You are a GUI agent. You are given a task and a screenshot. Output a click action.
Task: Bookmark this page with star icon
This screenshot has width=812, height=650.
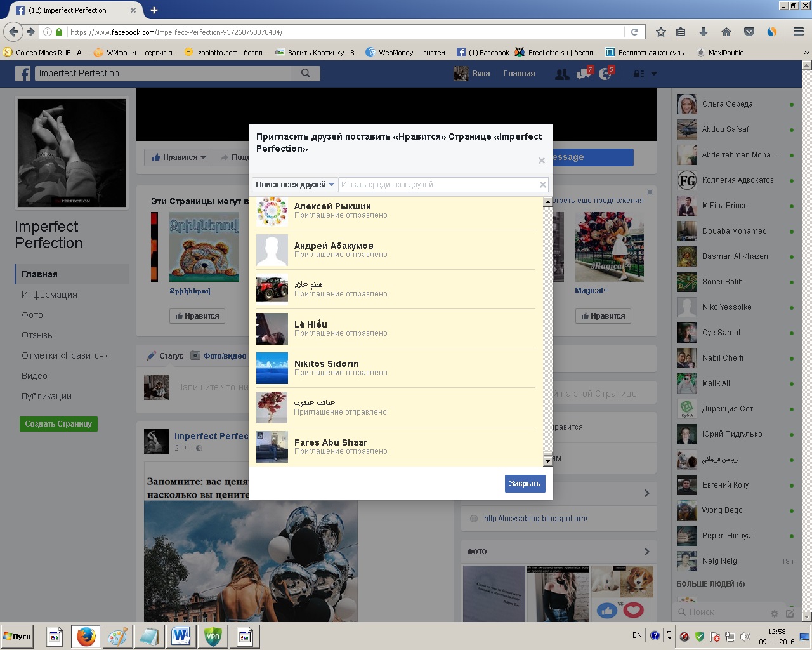pos(661,32)
